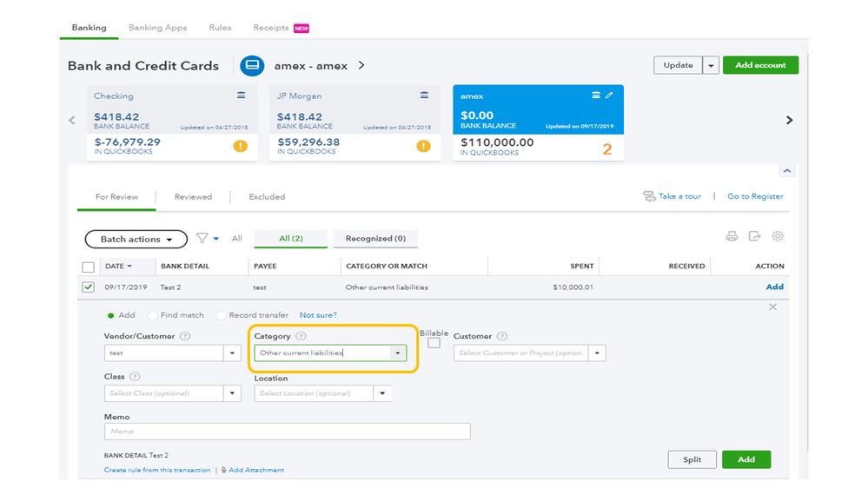Viewport: 868px width, 488px height.
Task: Edit the amex account with pencil icon
Action: (609, 96)
